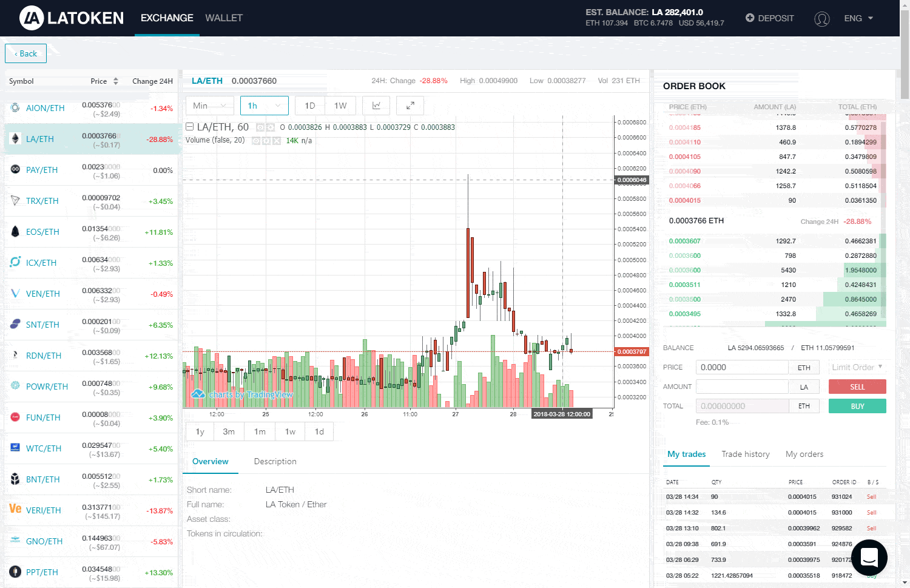The width and height of the screenshot is (910, 588).
Task: Collapse the chart legend
Action: tap(189, 127)
